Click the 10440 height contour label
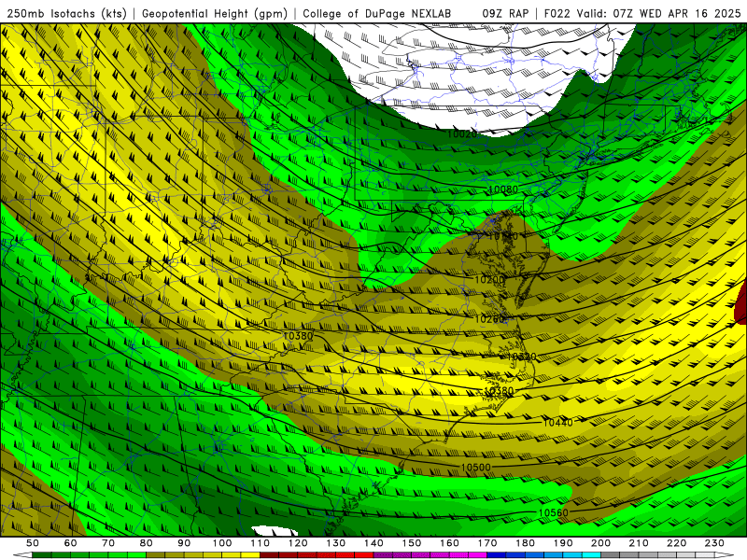Screen dimensions: 747x560 557,423
